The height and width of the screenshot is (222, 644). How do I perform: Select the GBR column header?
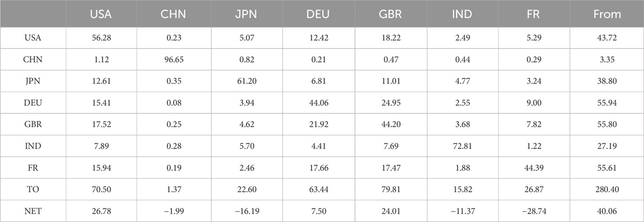[x=390, y=15]
